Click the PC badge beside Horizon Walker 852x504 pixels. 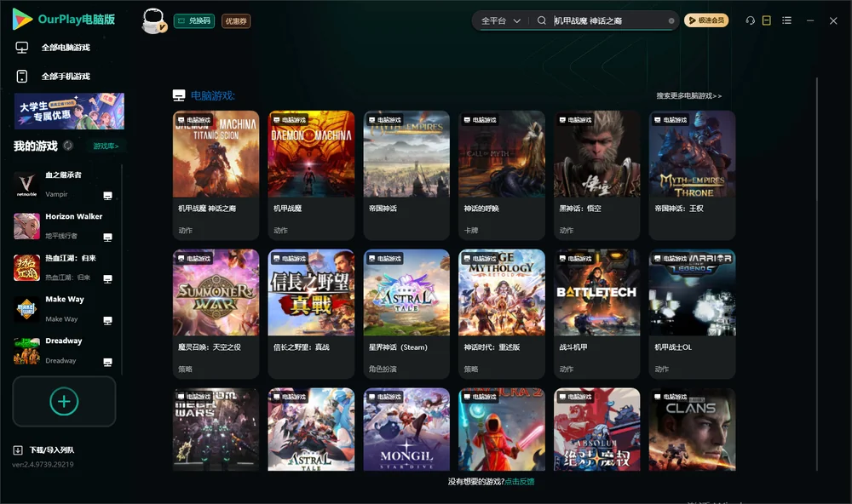(107, 238)
